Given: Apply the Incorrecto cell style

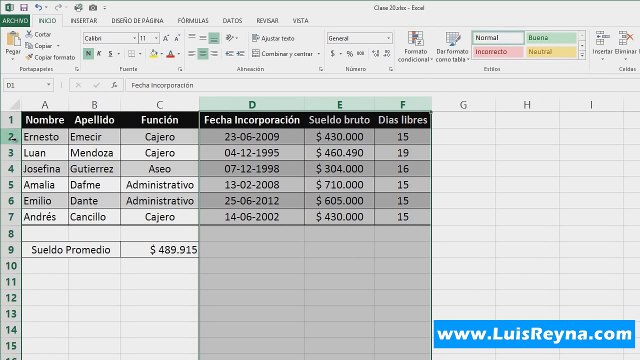Looking at the screenshot, I should click(498, 52).
